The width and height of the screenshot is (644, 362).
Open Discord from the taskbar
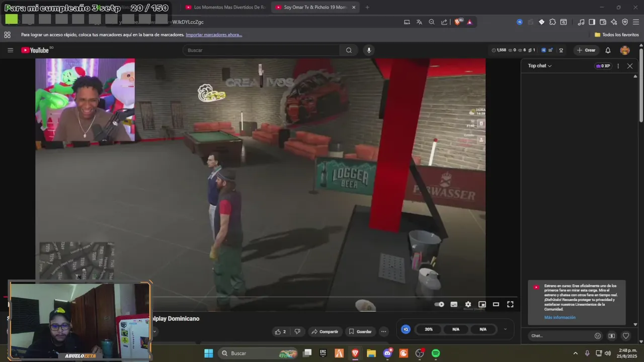(387, 353)
